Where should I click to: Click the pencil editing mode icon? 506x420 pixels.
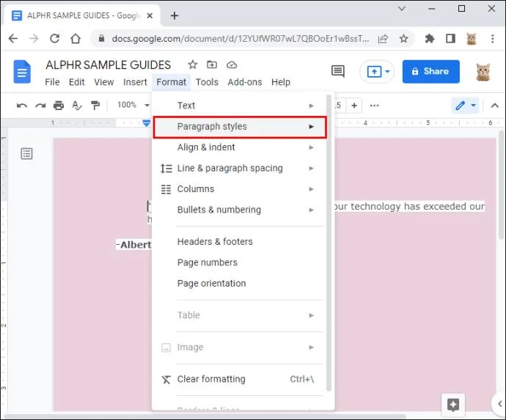460,106
